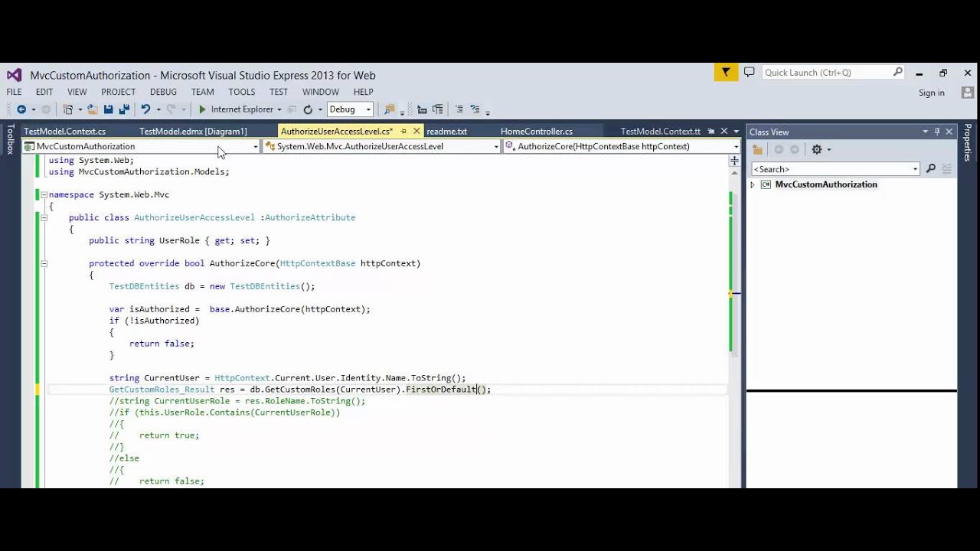Click the editor split-window handle icon
Image resolution: width=980 pixels, height=551 pixels.
tap(734, 161)
